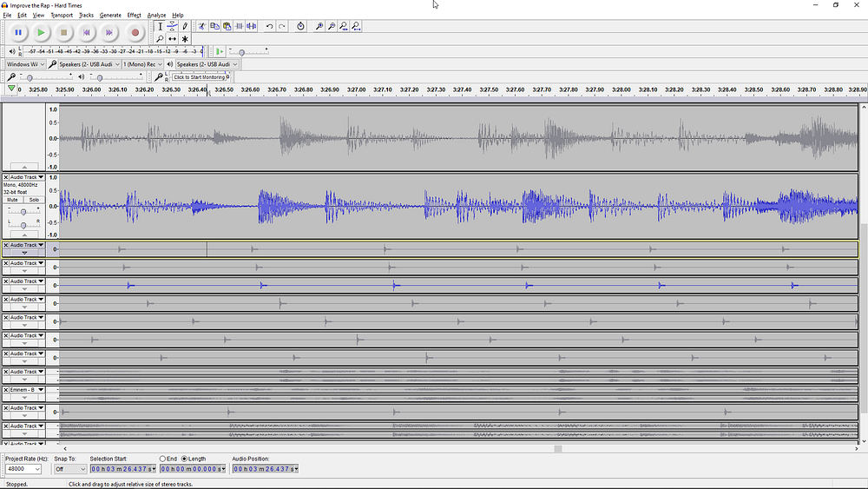This screenshot has height=489, width=868.
Task: Click the recording meter microphone icon
Action: (x=159, y=77)
